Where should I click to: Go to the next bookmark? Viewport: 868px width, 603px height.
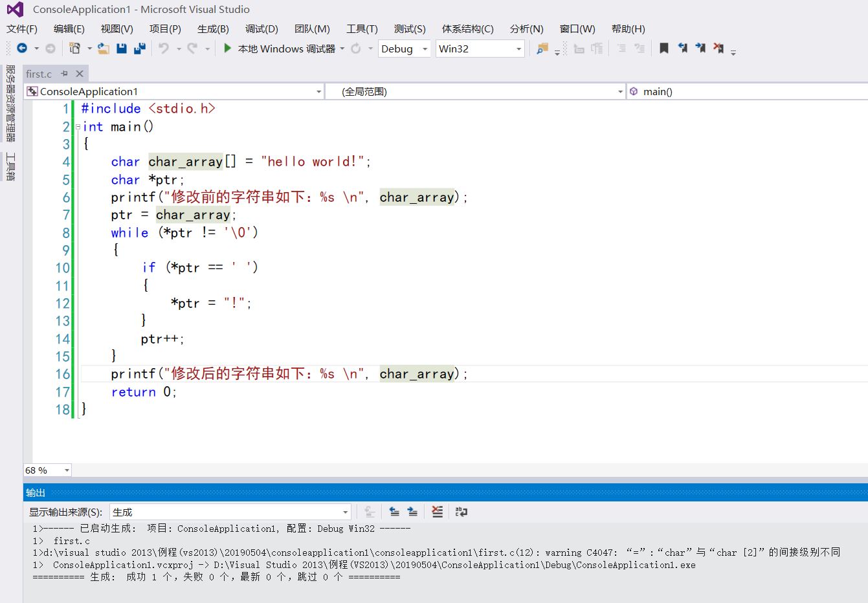(700, 49)
